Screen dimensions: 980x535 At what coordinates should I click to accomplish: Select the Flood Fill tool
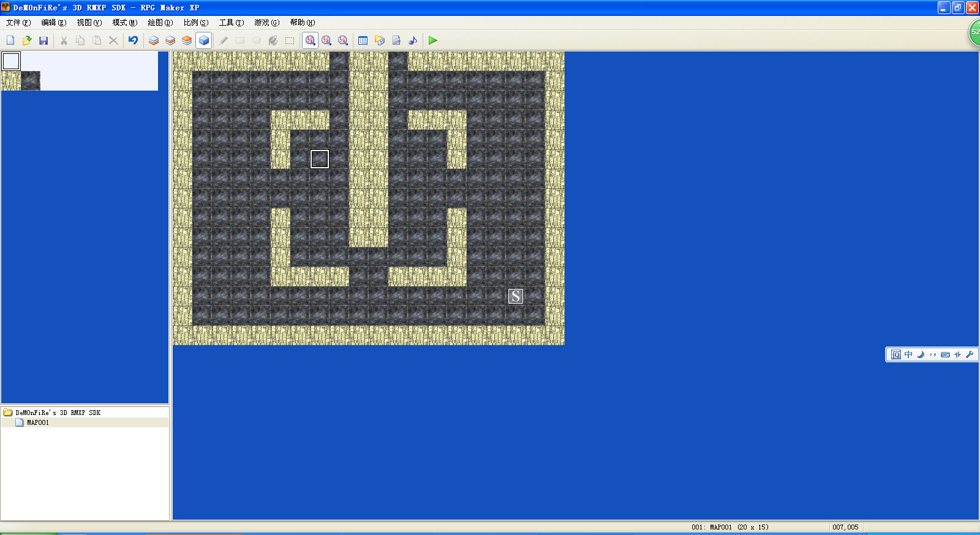[273, 40]
